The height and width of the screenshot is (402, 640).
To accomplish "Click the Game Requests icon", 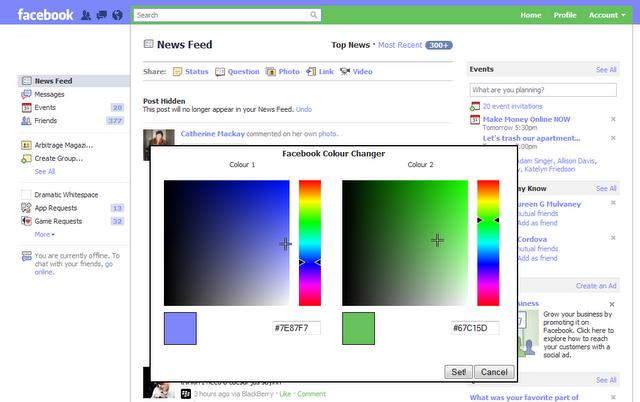I will pyautogui.click(x=26, y=221).
